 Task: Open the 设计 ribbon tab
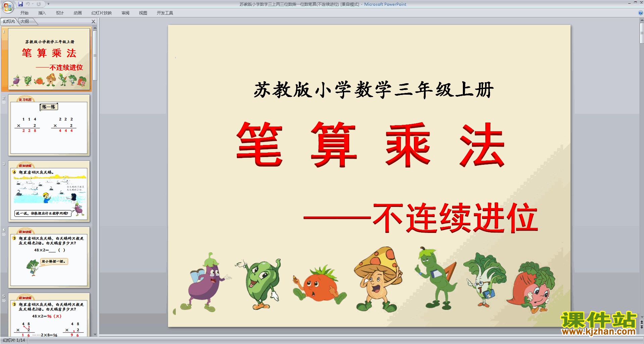60,13
